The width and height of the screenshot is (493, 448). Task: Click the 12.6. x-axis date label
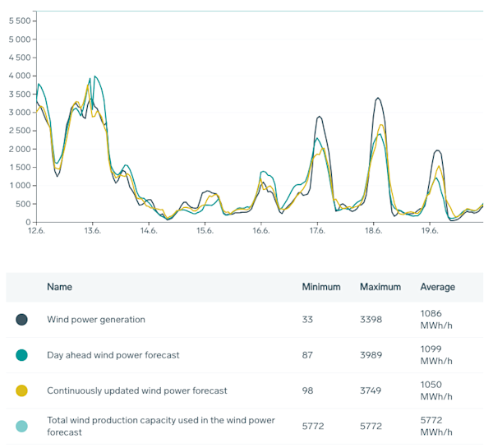[x=36, y=231]
